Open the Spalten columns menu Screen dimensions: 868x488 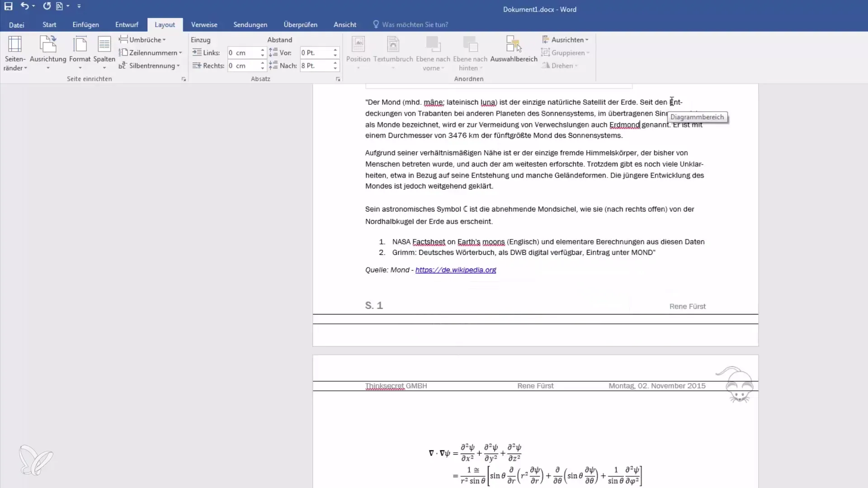[x=104, y=53]
